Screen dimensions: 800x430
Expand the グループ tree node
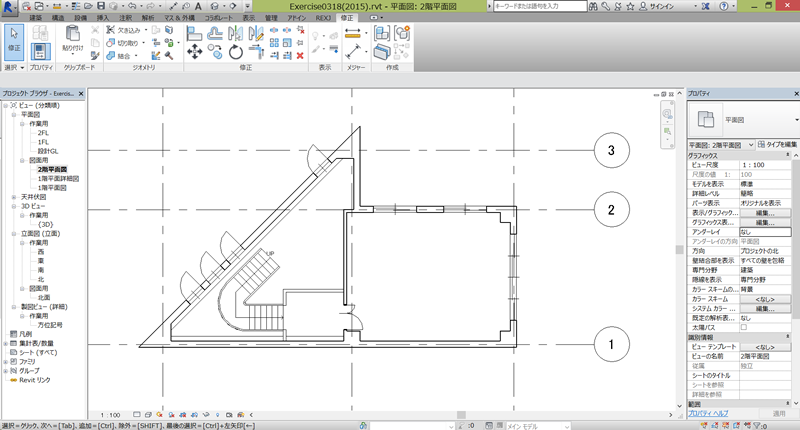point(6,370)
